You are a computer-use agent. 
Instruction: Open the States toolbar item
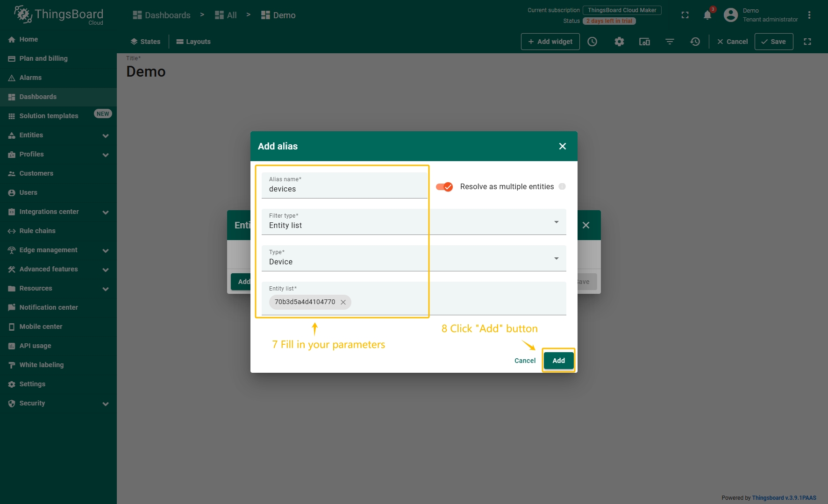[x=145, y=42]
